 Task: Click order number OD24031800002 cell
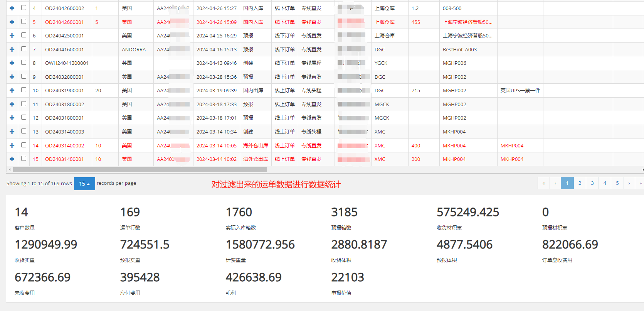click(64, 104)
